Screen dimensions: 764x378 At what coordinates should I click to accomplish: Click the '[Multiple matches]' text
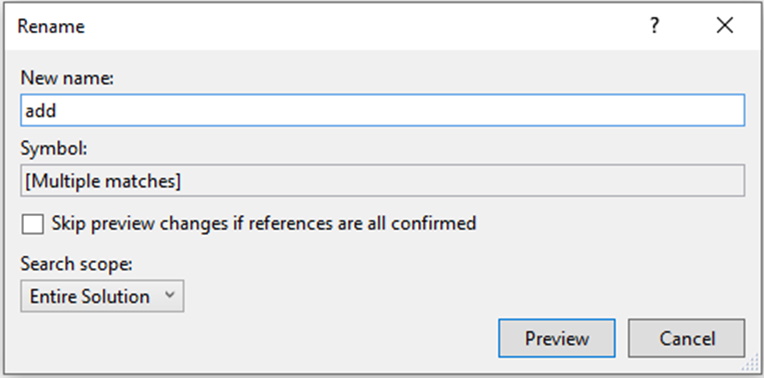[x=103, y=181]
